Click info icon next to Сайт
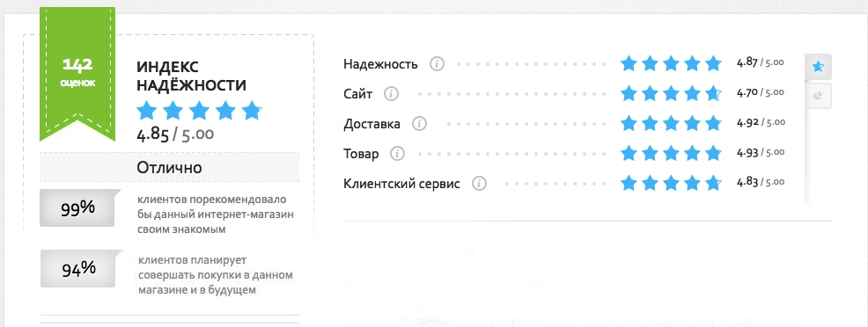This screenshot has width=868, height=327. [392, 94]
